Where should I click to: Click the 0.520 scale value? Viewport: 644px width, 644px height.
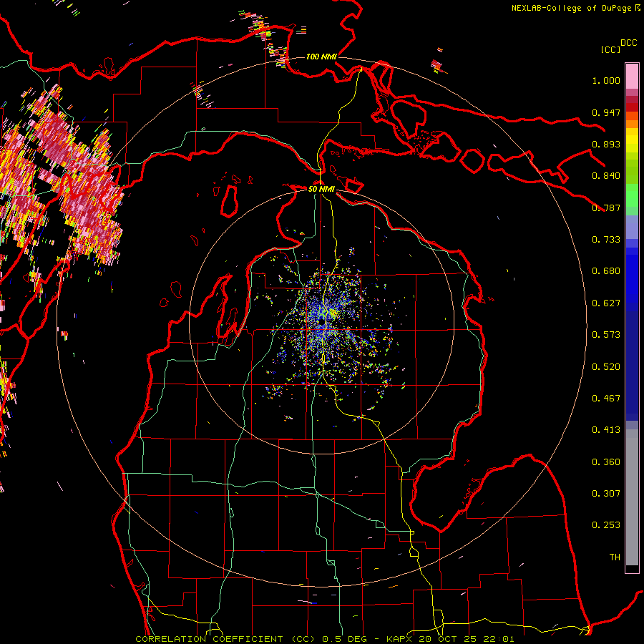606,367
